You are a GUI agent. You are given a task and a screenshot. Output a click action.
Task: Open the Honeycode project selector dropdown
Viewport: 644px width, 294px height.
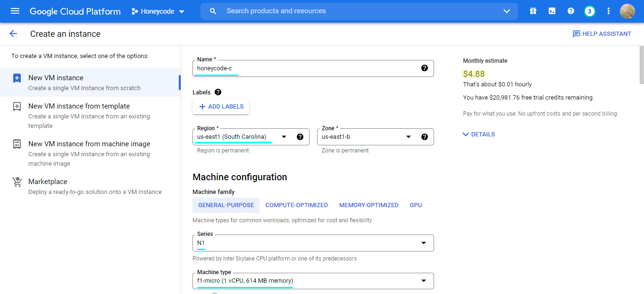point(158,11)
